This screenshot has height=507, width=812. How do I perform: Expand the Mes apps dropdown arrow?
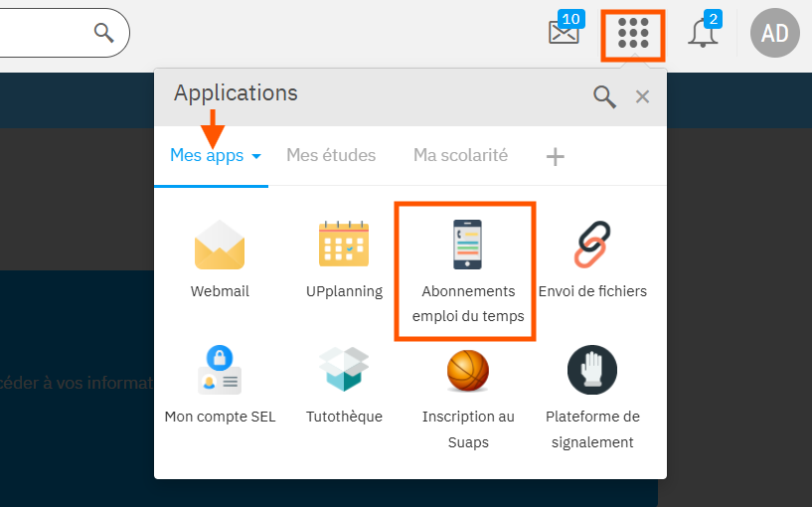tap(256, 157)
